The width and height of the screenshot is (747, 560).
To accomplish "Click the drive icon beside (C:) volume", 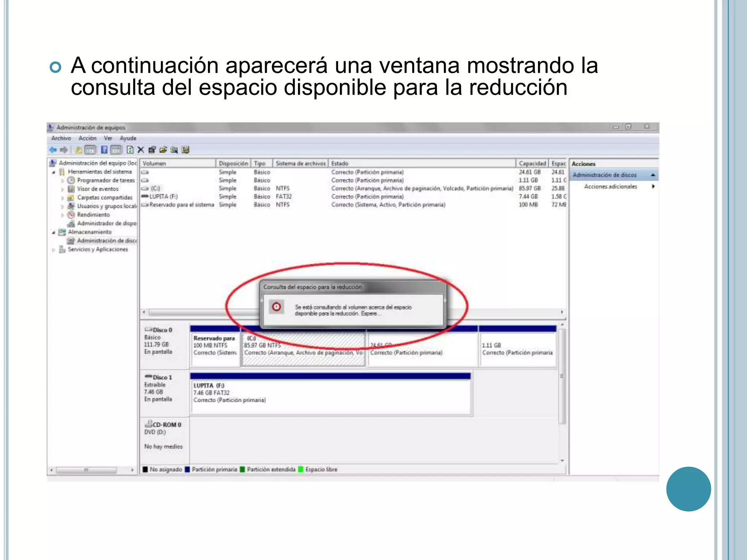I will point(145,188).
